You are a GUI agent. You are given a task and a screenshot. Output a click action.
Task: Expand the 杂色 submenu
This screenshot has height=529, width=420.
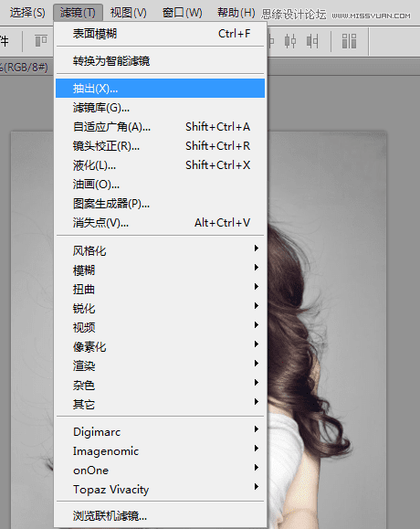click(161, 386)
